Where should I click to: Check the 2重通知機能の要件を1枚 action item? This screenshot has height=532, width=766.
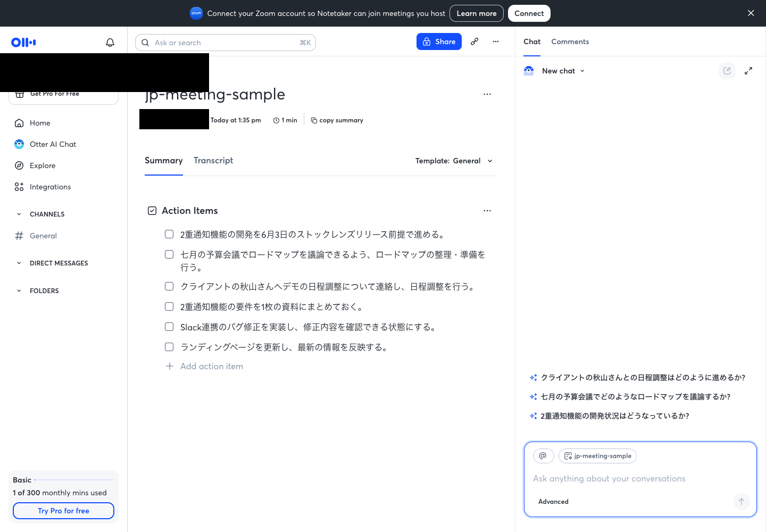click(x=169, y=306)
